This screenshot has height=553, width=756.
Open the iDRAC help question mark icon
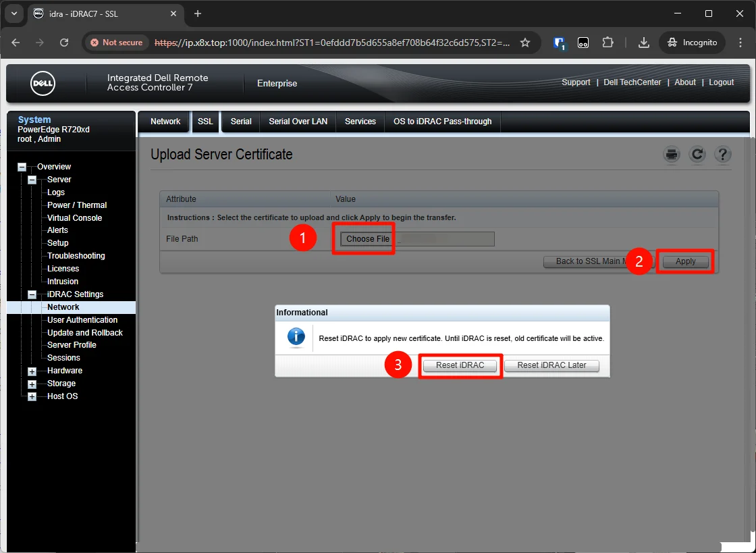point(722,154)
